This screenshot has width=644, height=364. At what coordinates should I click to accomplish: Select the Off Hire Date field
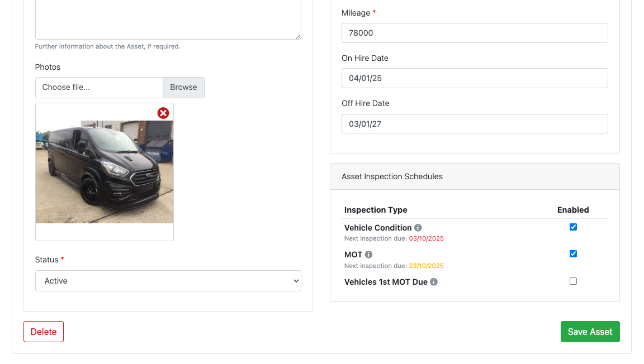click(475, 124)
